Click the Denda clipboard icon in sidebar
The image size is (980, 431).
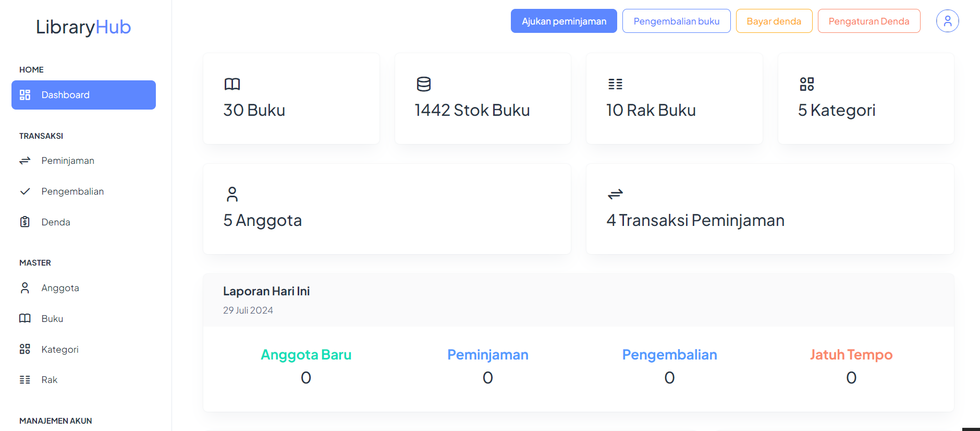[x=25, y=222]
